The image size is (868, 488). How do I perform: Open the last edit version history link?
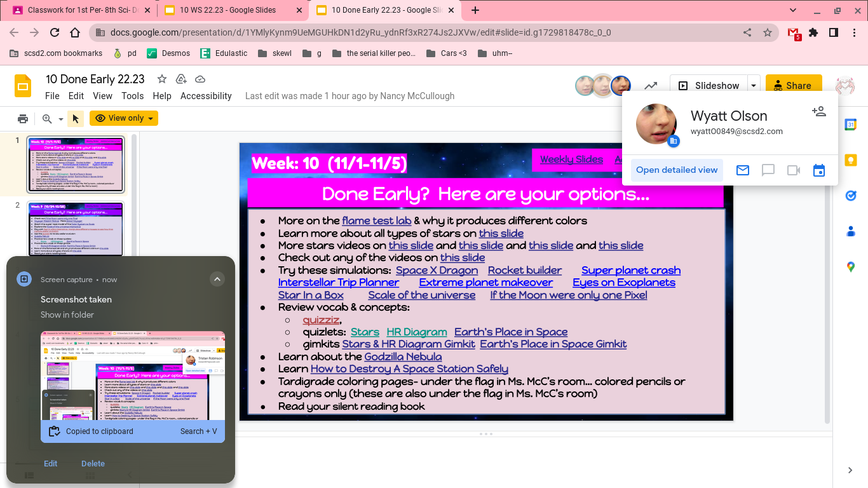[x=350, y=96]
